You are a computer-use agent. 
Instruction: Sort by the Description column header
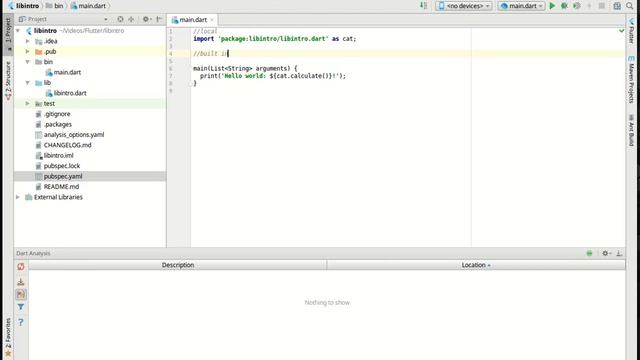point(178,265)
